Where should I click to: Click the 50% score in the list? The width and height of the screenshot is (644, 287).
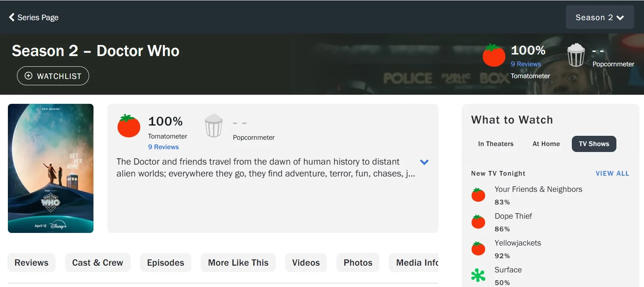(x=502, y=283)
